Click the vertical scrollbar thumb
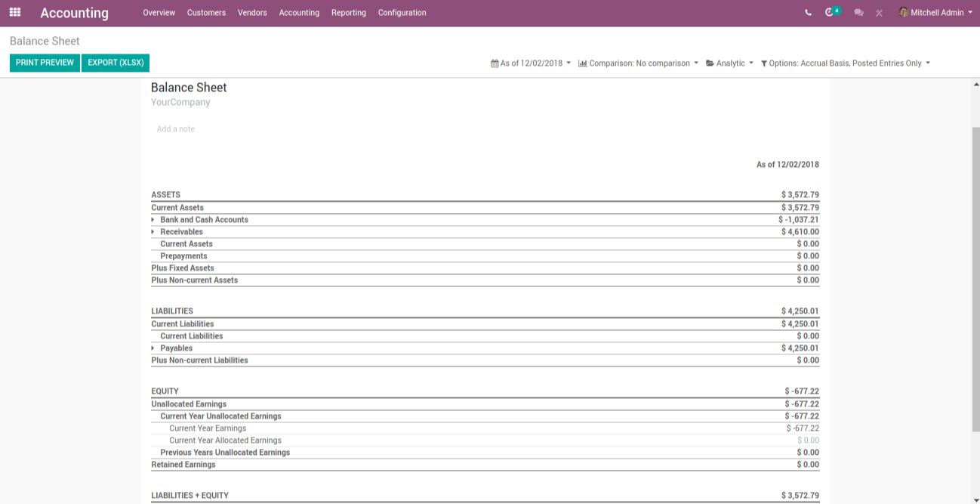 [975, 280]
